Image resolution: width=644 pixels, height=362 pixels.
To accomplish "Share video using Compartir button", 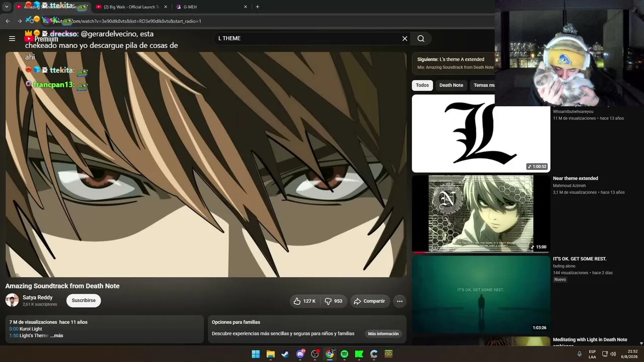I will point(370,301).
